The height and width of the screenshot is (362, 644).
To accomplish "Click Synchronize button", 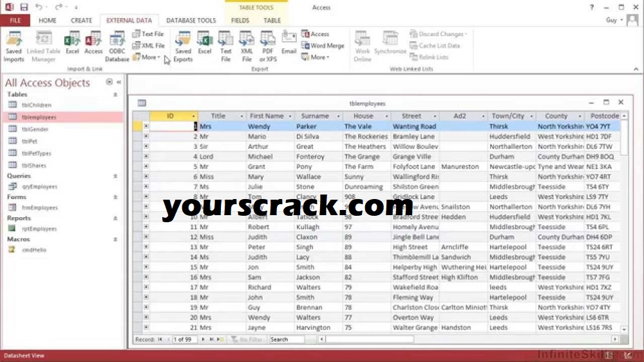I will coord(390,43).
